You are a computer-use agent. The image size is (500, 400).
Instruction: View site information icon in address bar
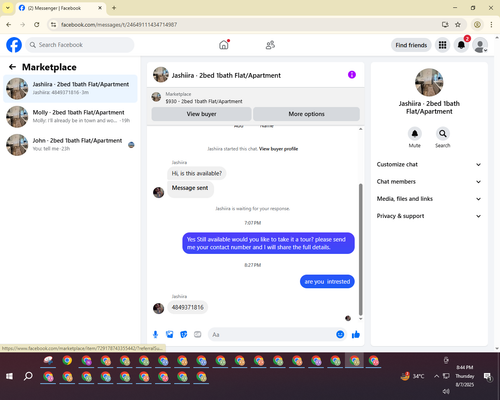point(53,25)
